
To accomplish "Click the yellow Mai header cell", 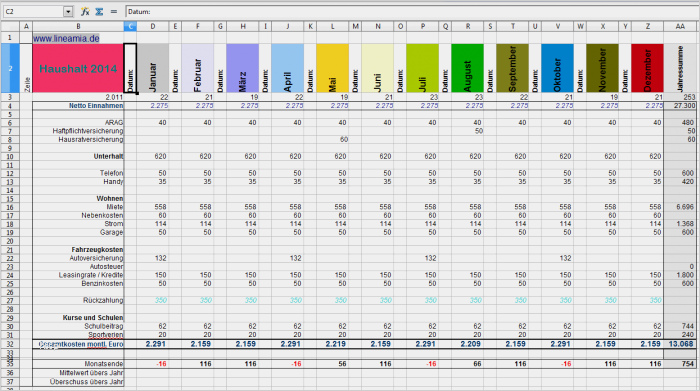I will [x=333, y=68].
